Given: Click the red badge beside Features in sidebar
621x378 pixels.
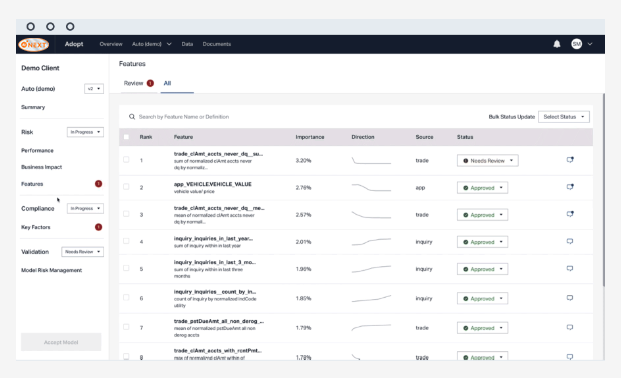Looking at the screenshot, I should [98, 184].
